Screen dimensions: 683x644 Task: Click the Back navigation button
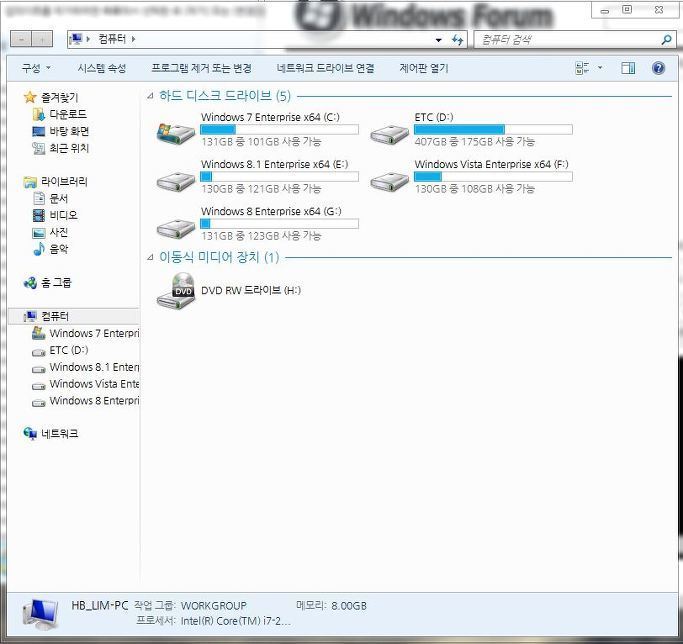[x=21, y=39]
